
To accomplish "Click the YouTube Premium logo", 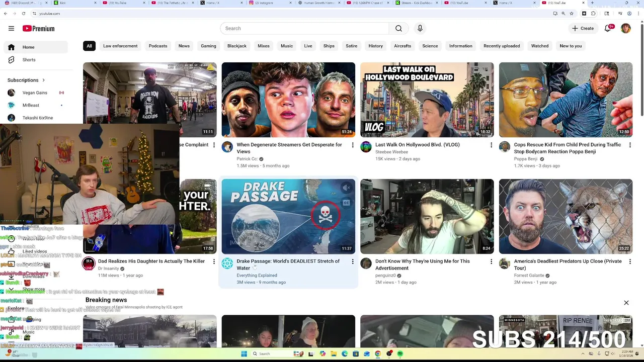I will (38, 29).
